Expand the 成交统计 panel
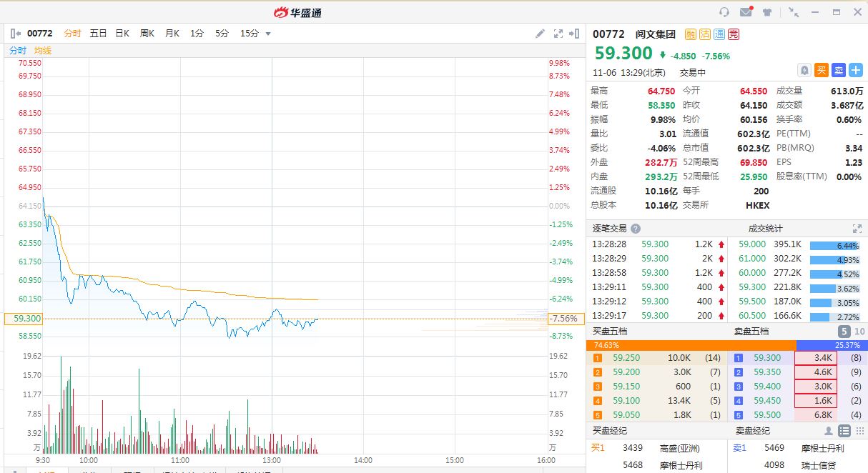The width and height of the screenshot is (868, 473). click(857, 229)
